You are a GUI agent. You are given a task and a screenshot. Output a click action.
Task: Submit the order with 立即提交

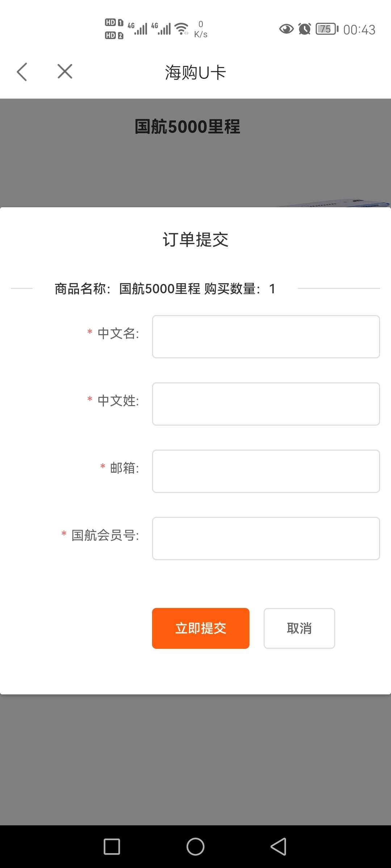coord(201,628)
